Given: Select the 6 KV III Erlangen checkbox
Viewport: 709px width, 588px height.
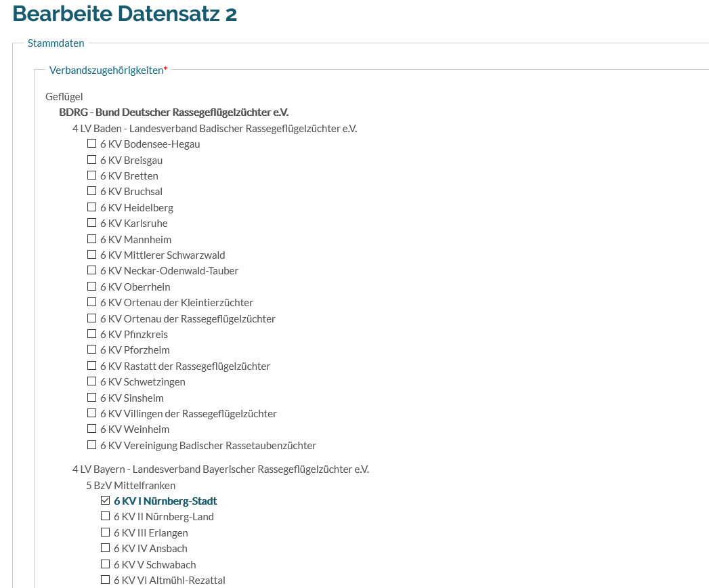Looking at the screenshot, I should [105, 532].
